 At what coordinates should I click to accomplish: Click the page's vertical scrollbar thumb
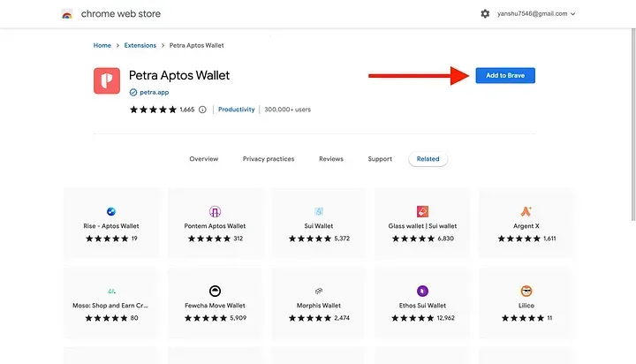(633, 125)
